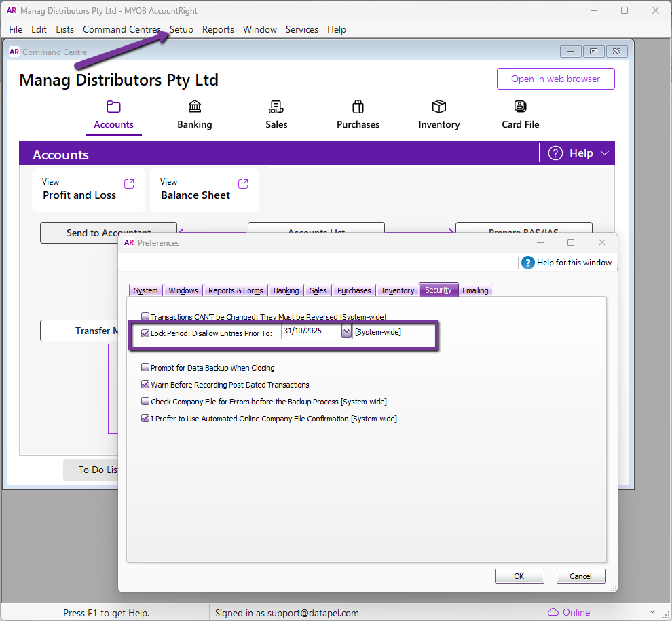The height and width of the screenshot is (621, 672).
Task: Click Open in web browser button
Action: (555, 79)
